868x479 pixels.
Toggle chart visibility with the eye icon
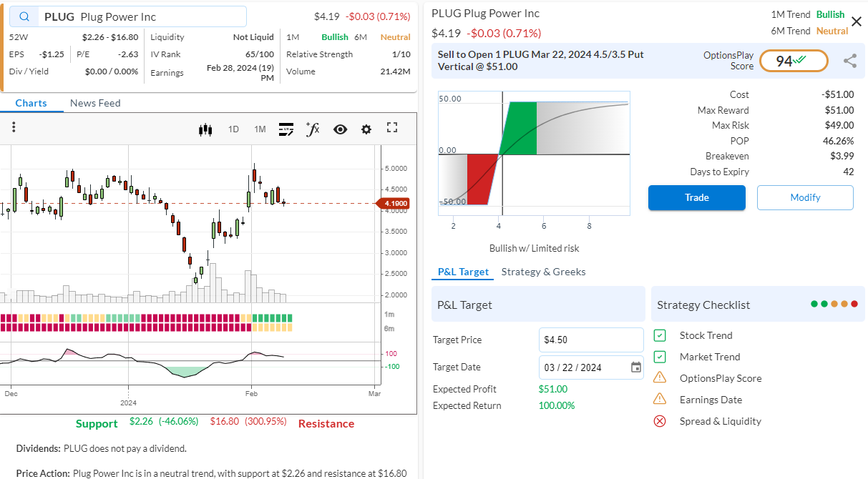(340, 129)
